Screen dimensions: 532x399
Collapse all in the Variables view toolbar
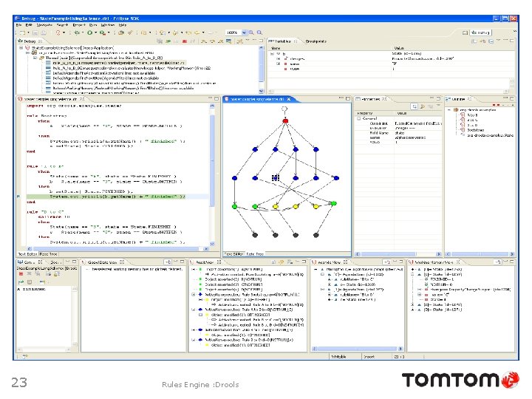[x=491, y=41]
